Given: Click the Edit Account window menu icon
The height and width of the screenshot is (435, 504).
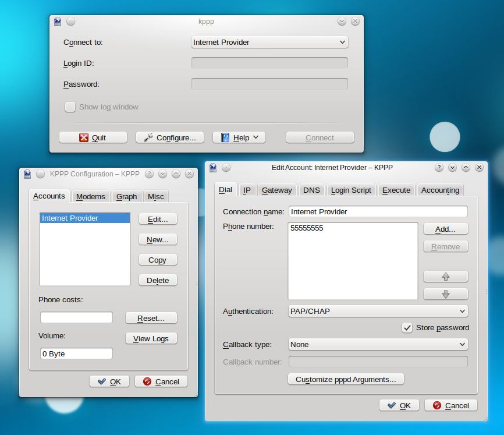Looking at the screenshot, I should pyautogui.click(x=213, y=168).
